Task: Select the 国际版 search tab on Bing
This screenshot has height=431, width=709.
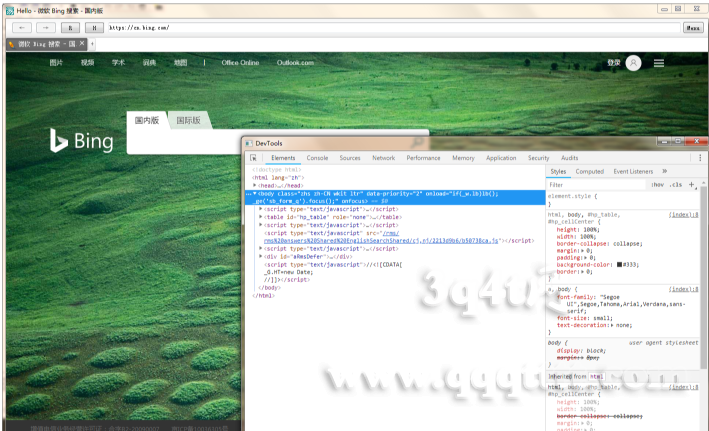Action: (188, 120)
